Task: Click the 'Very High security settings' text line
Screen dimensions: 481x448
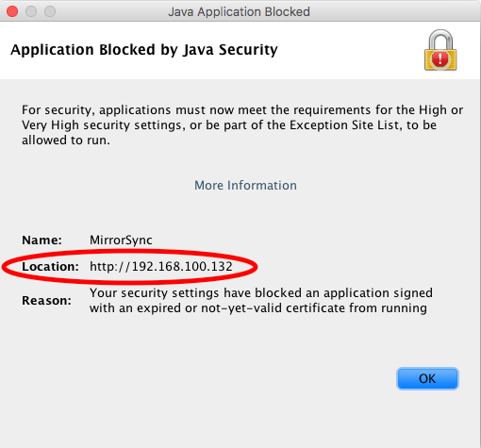Action: click(x=229, y=125)
